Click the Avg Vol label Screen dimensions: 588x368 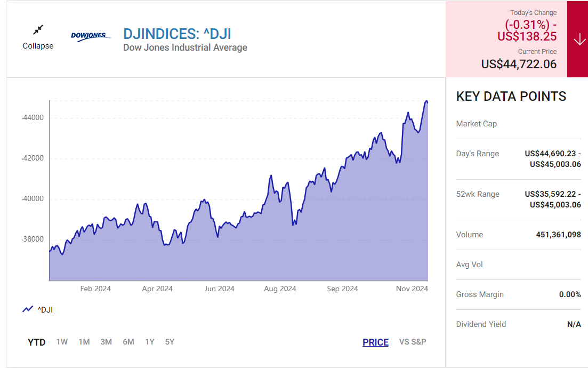click(x=469, y=265)
